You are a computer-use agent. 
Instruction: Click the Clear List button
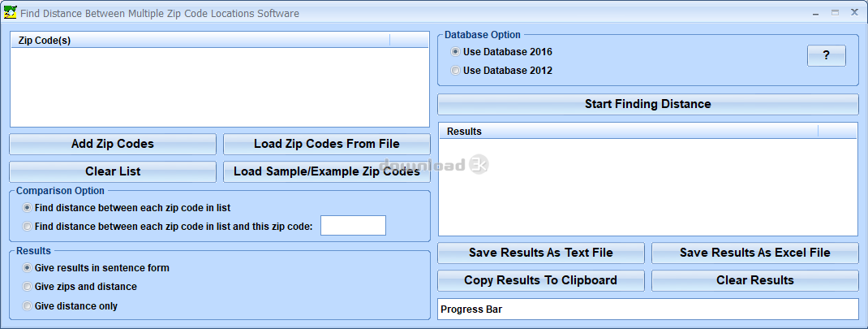113,171
